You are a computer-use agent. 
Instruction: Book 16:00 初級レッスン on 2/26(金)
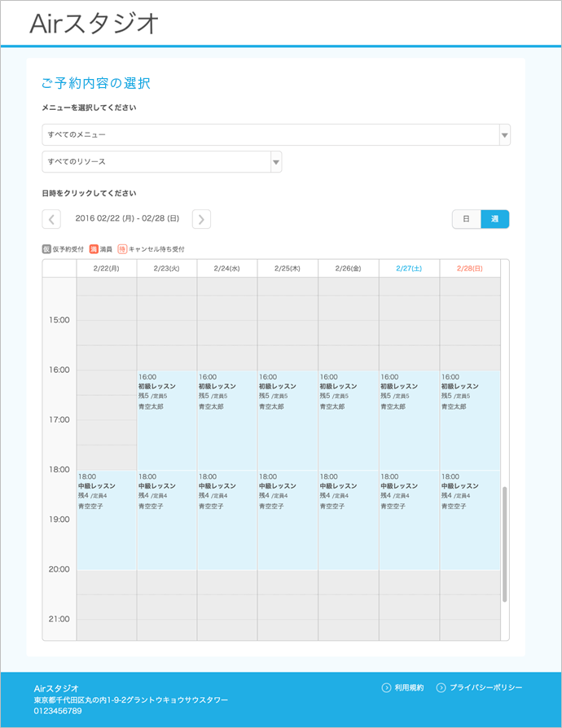(x=349, y=420)
